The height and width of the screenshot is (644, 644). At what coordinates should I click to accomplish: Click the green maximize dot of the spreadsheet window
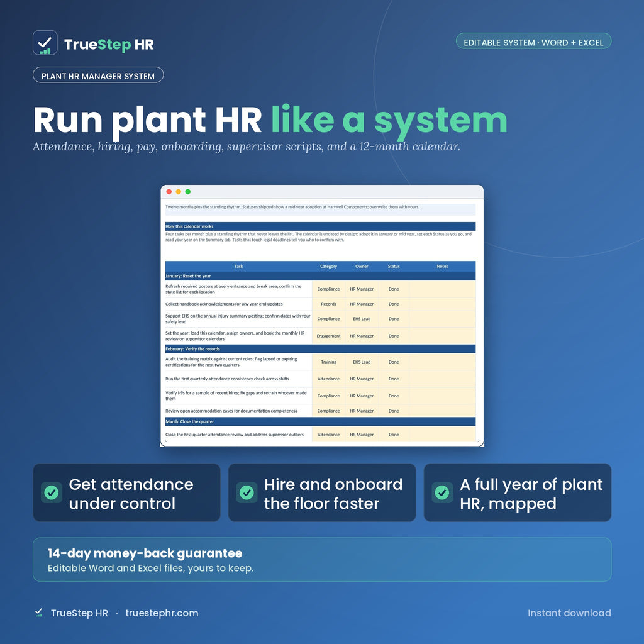187,192
